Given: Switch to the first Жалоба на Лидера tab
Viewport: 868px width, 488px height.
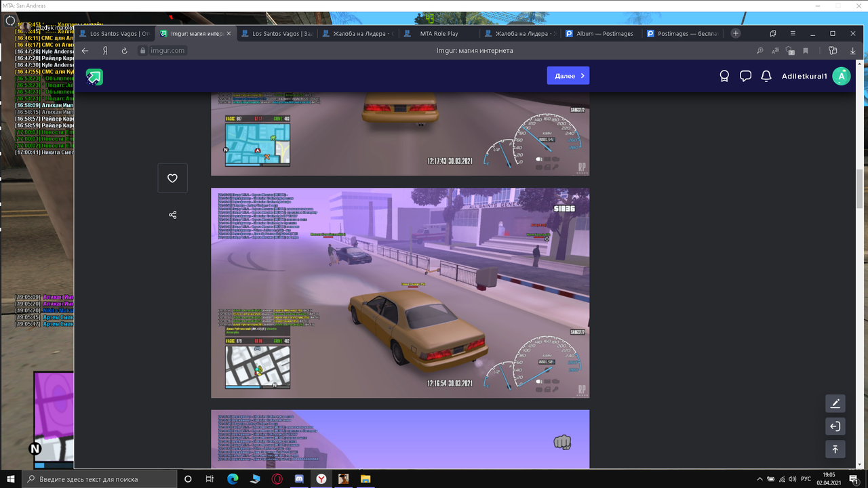Looking at the screenshot, I should click(357, 33).
